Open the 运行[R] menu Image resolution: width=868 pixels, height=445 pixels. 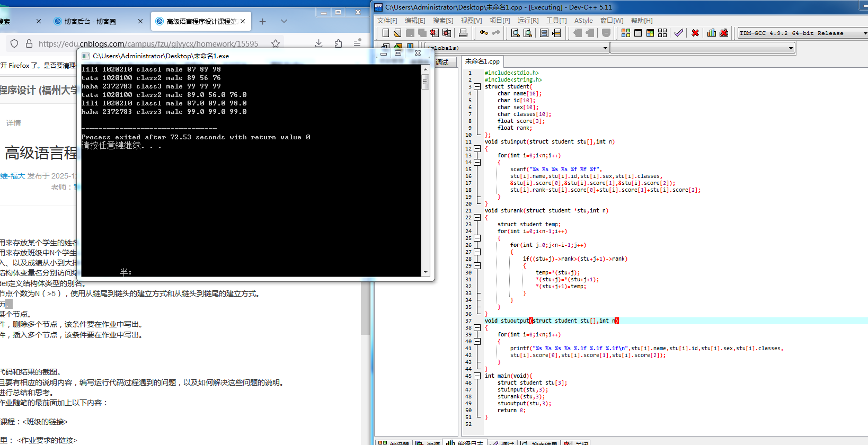tap(528, 20)
